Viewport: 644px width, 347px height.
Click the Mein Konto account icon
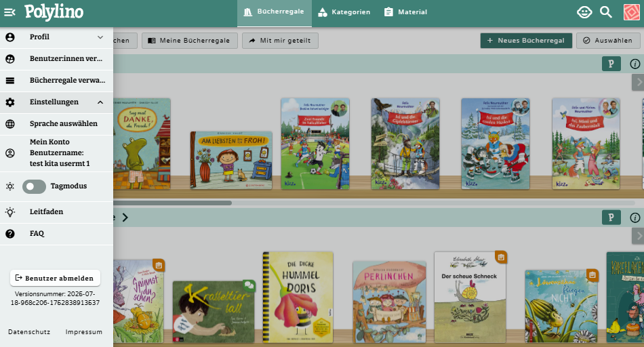10,153
